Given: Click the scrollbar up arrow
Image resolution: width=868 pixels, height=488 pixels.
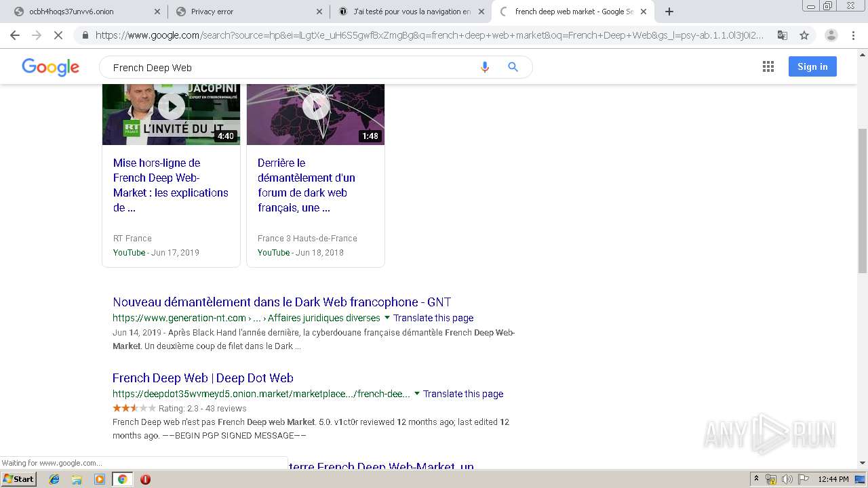Looking at the screenshot, I should coord(862,54).
